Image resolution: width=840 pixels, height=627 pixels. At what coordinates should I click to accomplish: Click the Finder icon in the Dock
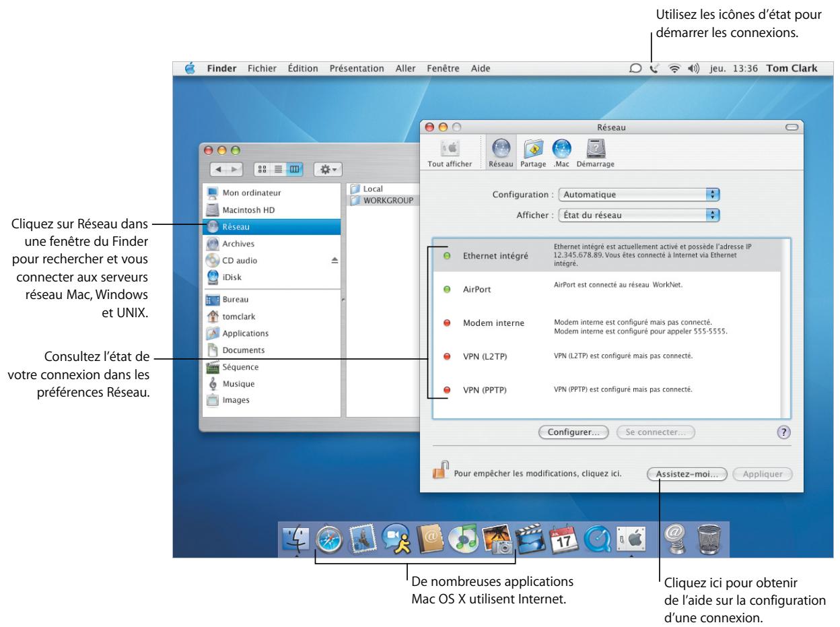(x=295, y=539)
